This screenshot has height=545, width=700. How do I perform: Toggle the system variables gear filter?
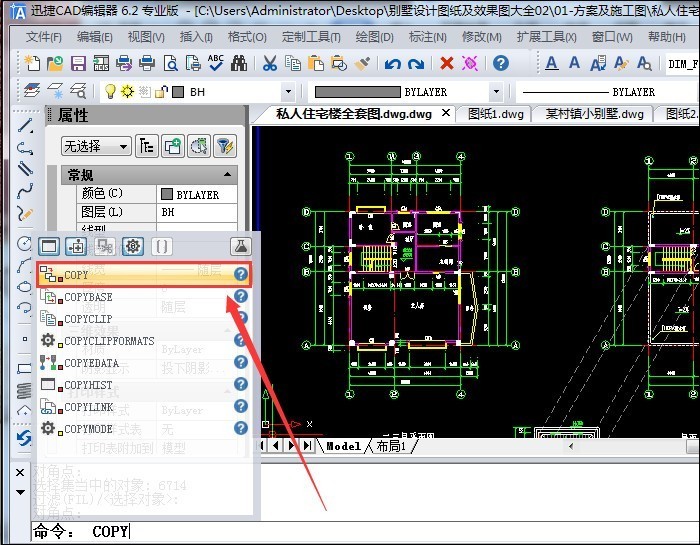coord(132,246)
